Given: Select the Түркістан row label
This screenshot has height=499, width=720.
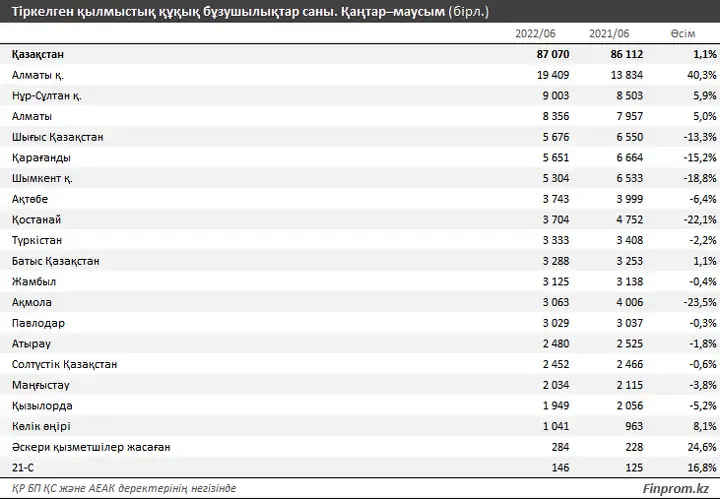Looking at the screenshot, I should [37, 240].
